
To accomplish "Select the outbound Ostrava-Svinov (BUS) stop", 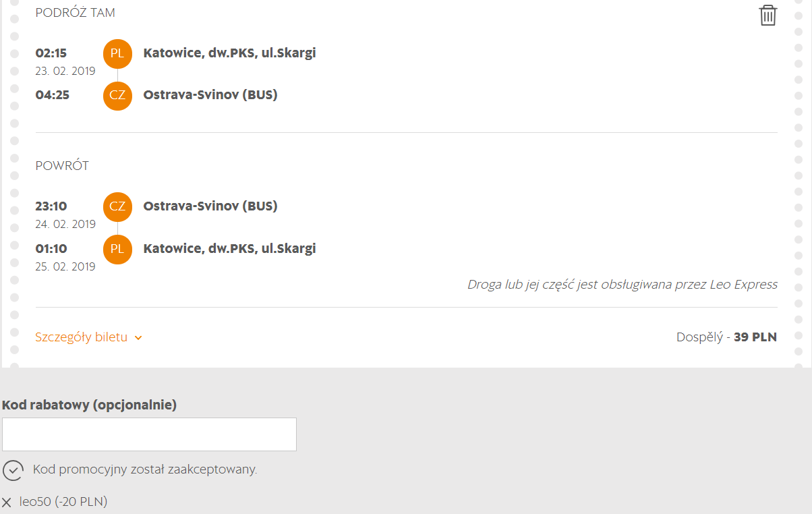I will tap(210, 95).
